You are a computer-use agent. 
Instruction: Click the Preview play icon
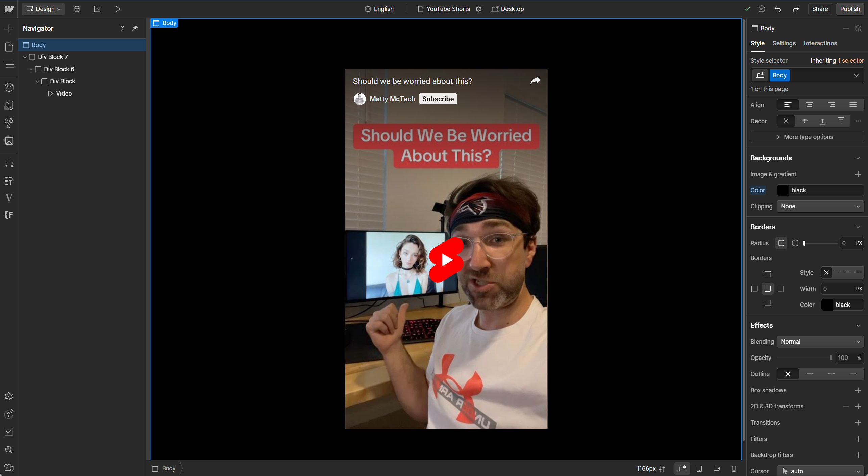118,9
